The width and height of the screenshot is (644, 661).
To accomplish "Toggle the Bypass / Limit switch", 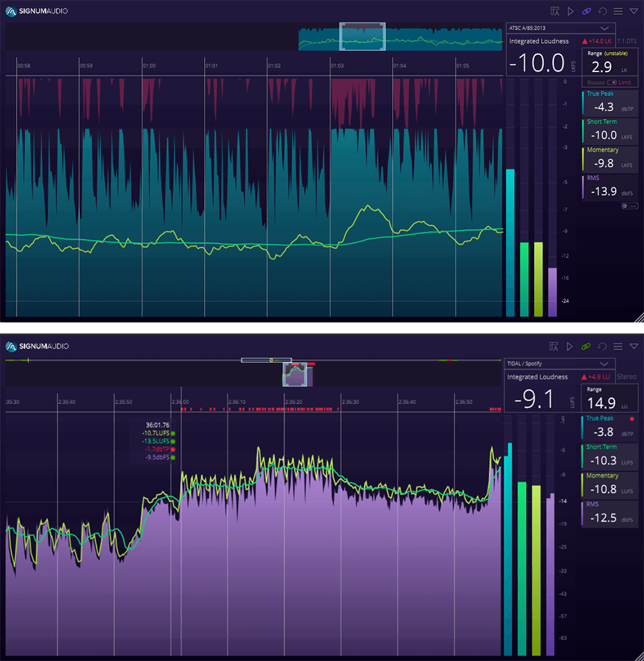I will pyautogui.click(x=611, y=82).
